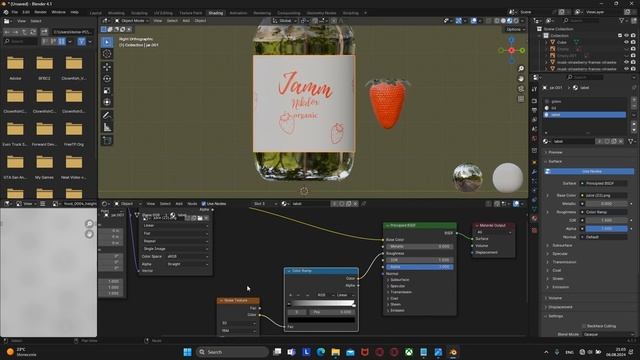The width and height of the screenshot is (640, 360).
Task: Click file browser new folder icon
Action: tap(44, 32)
